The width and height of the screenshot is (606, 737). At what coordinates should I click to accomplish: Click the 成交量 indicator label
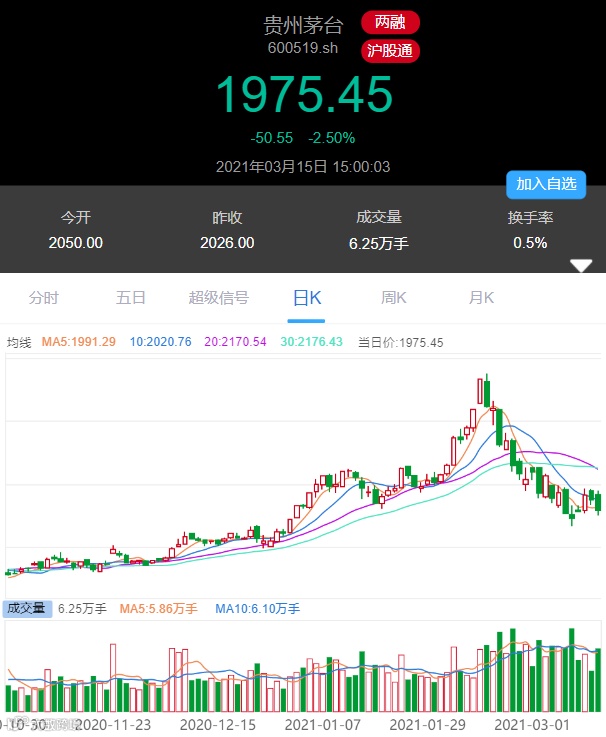point(27,609)
